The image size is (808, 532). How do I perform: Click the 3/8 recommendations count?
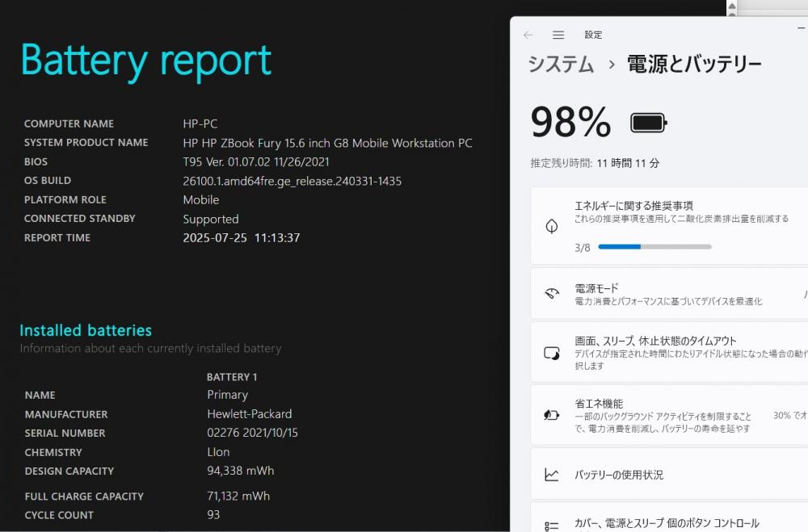583,248
